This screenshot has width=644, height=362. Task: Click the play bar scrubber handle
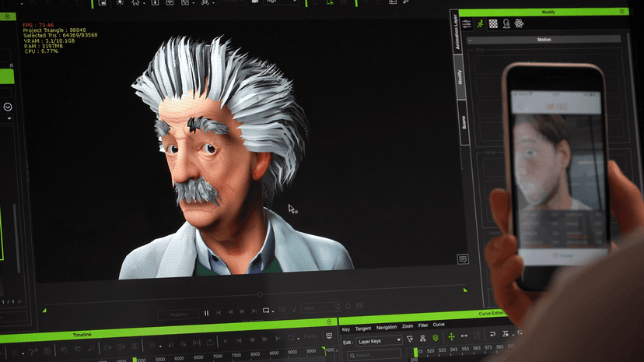260,294
